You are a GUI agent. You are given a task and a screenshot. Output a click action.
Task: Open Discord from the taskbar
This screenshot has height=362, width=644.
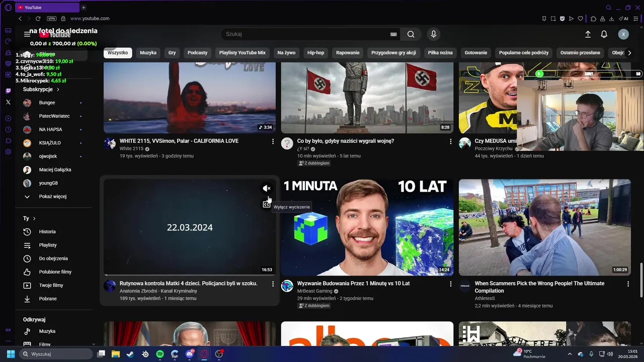tap(190, 354)
